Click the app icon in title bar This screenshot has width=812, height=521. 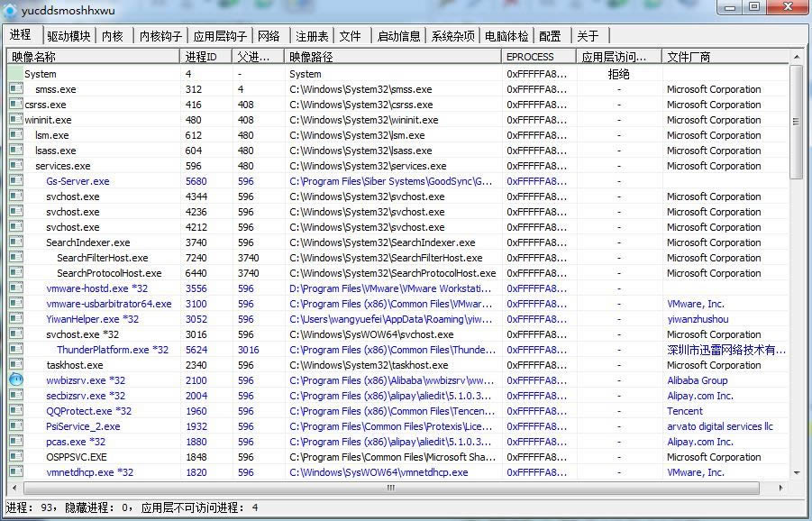coord(10,10)
